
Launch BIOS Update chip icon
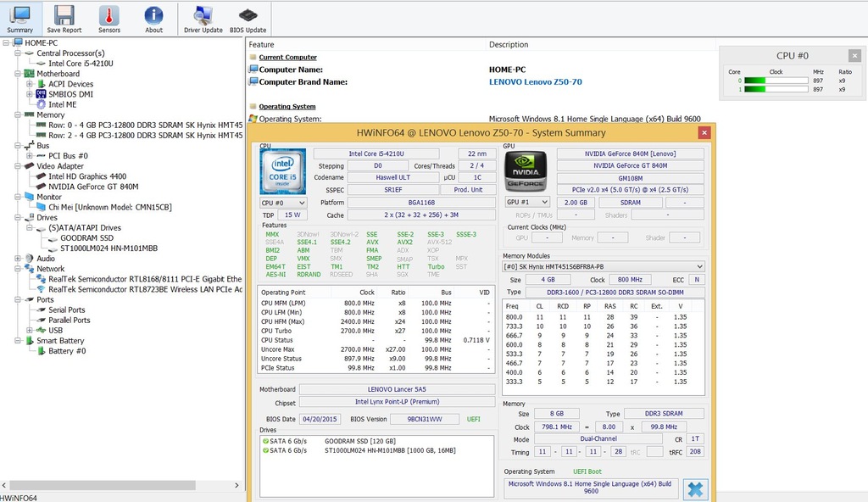pyautogui.click(x=248, y=15)
